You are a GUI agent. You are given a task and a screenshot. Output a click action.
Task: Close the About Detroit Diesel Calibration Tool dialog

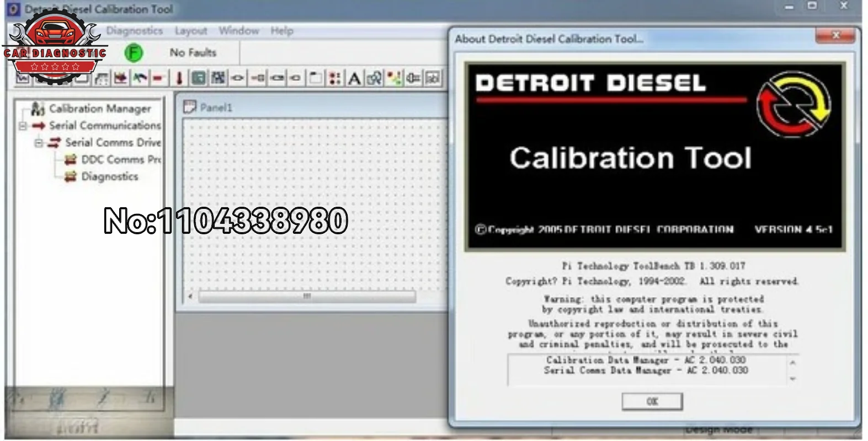(835, 35)
